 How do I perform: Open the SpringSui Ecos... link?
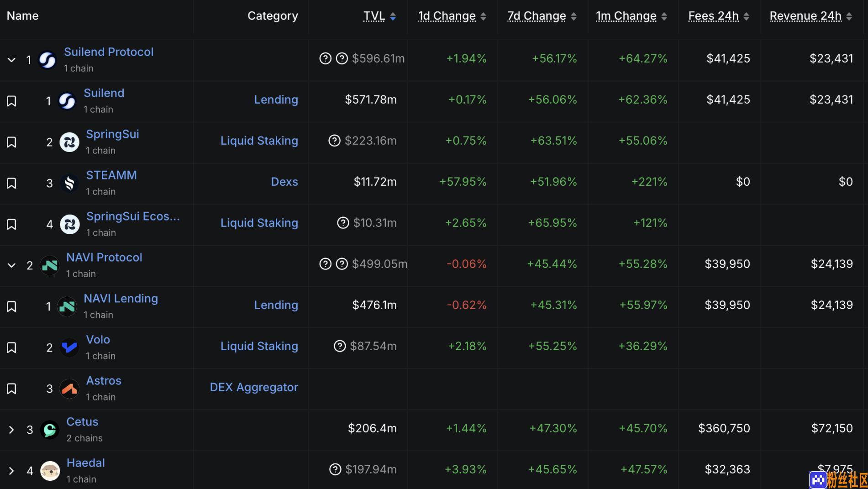pos(133,216)
